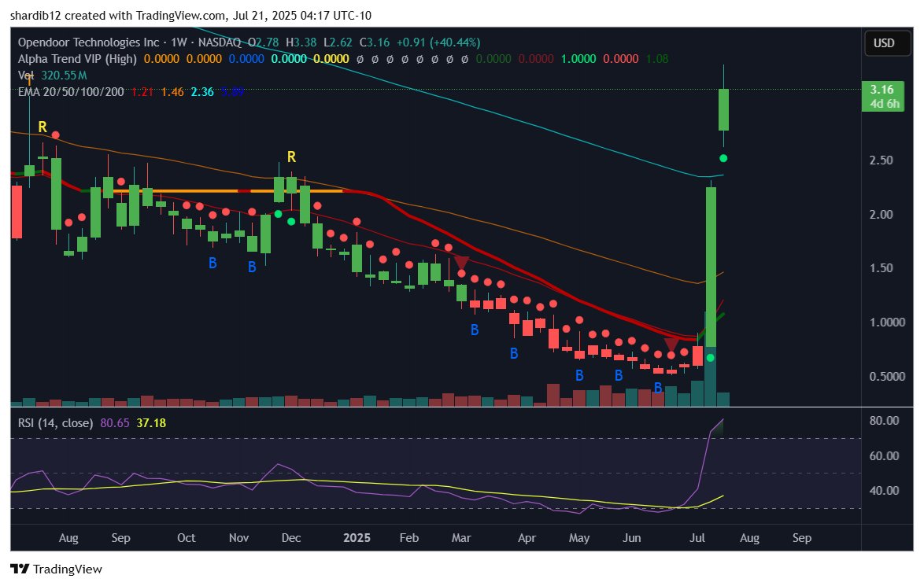Select the 3.16 current price label
Screen dimensions: 924x586
point(882,90)
